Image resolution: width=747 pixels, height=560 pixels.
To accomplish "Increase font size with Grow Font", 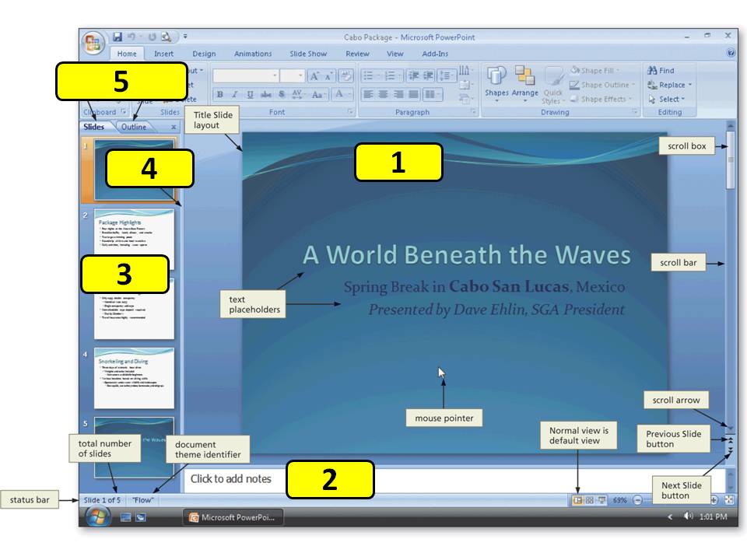I will pos(314,76).
